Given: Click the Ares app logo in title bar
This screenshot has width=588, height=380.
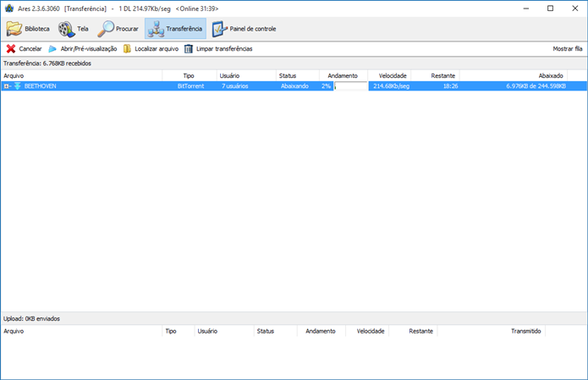Looking at the screenshot, I should coord(9,8).
